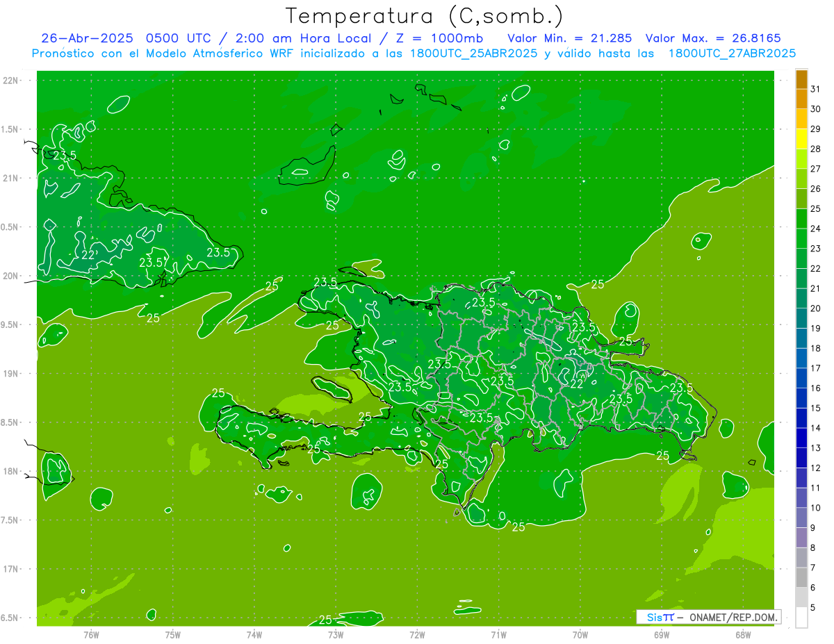Click the legend value 11
834x644 pixels.
tap(815, 488)
